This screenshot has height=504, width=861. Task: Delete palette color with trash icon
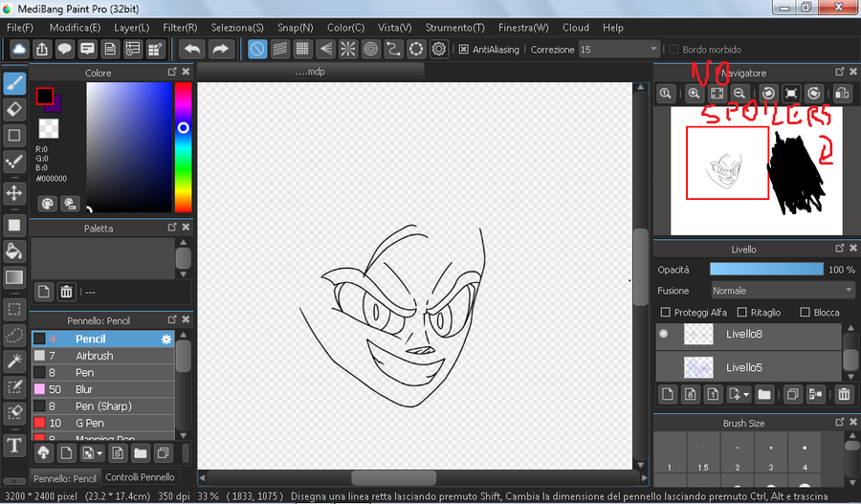click(x=66, y=292)
